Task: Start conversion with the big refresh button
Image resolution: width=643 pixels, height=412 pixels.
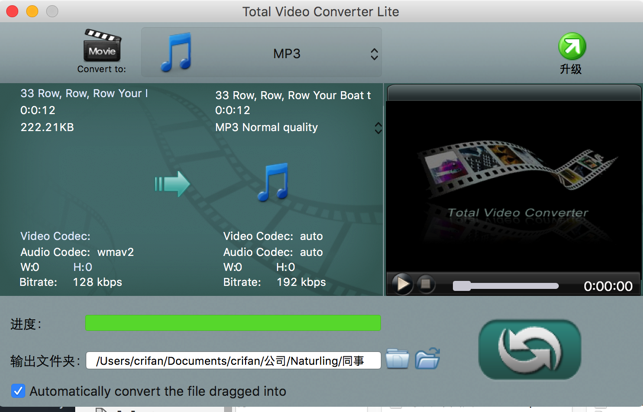Action: click(x=530, y=349)
